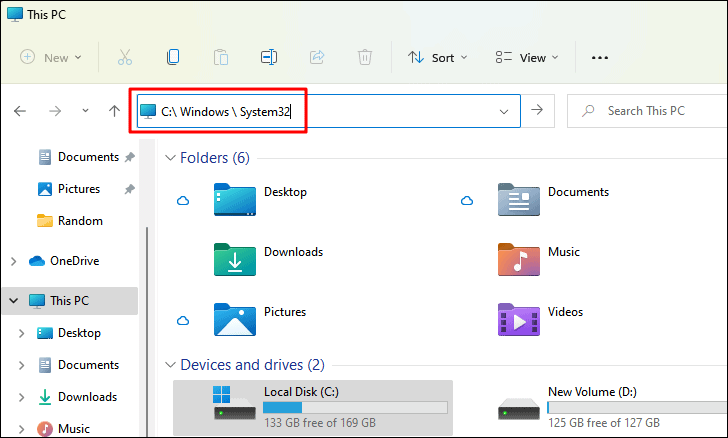Screen dimensions: 728x438
Task: Collapse the Folders (6) group
Action: (x=170, y=158)
